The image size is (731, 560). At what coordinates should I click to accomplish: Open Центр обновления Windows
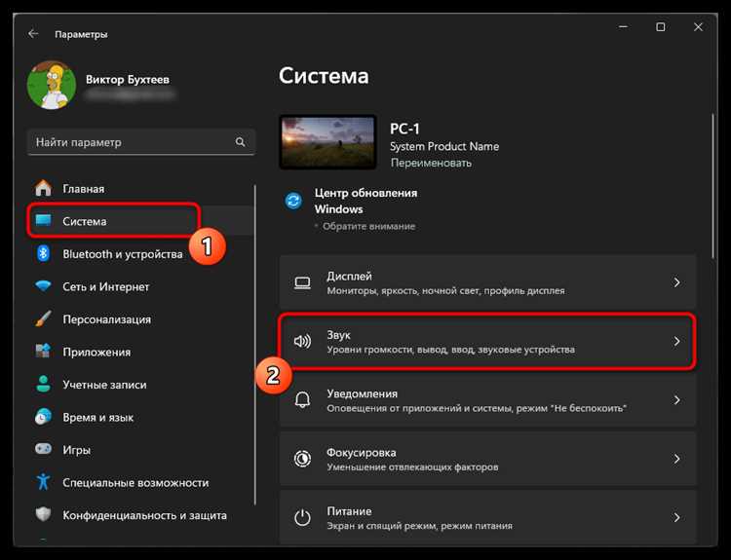[x=365, y=201]
